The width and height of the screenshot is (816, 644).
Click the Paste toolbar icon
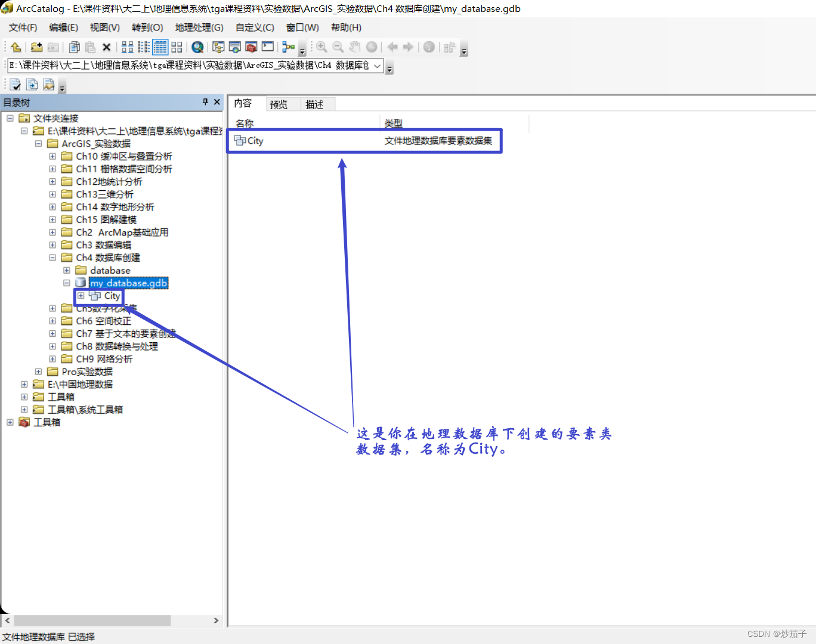(90, 47)
